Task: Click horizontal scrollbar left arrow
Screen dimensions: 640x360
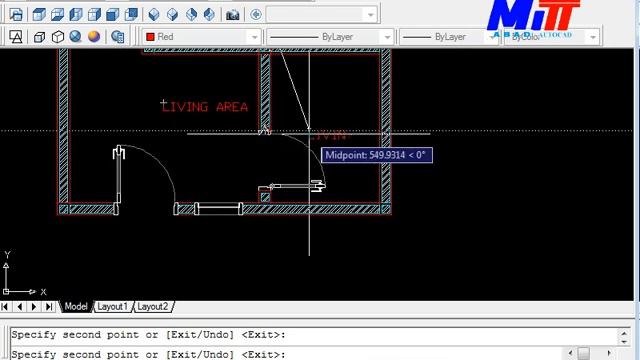Action: [x=570, y=353]
